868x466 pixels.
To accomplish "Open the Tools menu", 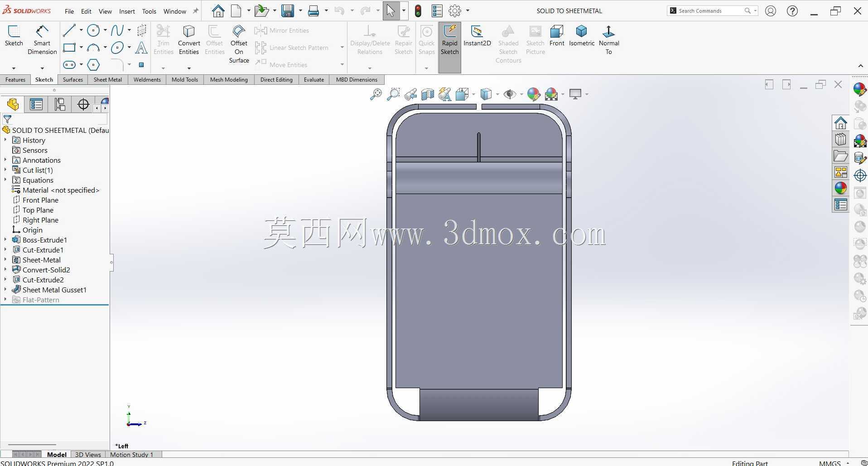I will click(149, 11).
